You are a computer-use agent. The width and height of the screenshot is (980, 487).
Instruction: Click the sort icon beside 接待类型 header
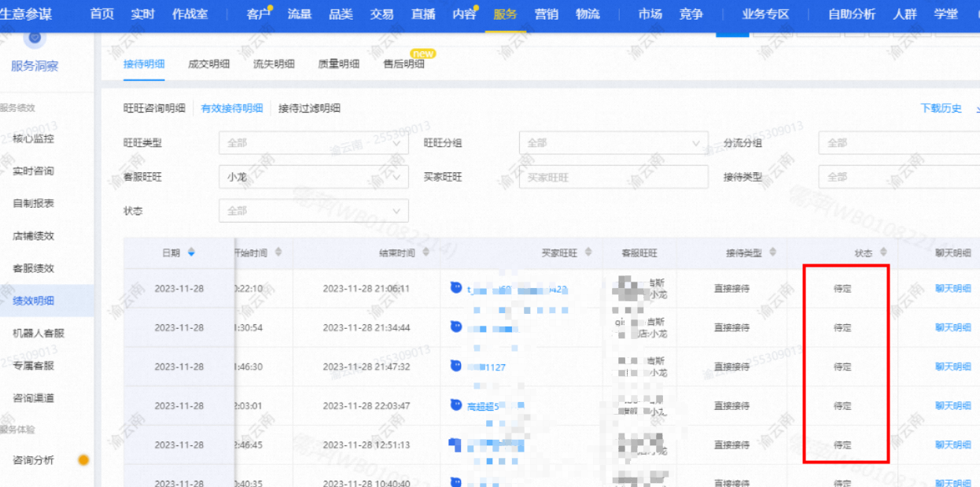click(772, 253)
